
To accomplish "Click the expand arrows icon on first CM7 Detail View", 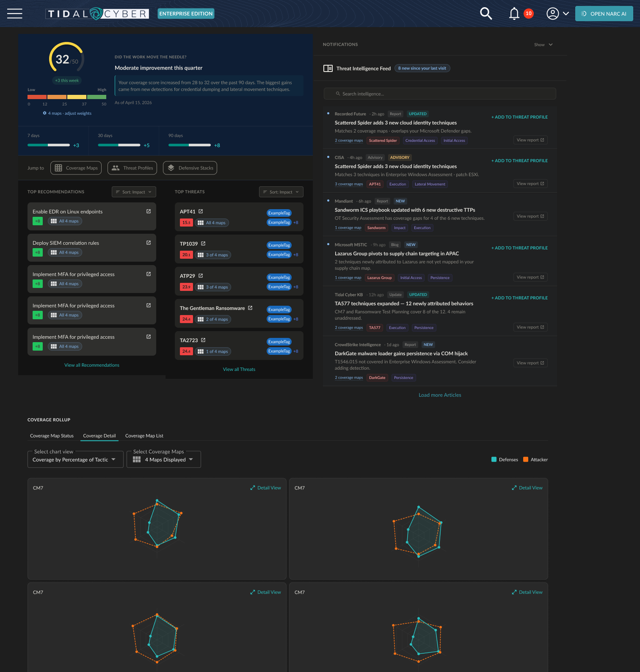I will 253,488.
